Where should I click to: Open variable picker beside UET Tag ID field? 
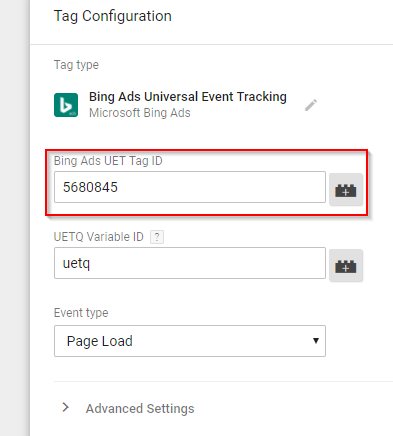click(346, 190)
